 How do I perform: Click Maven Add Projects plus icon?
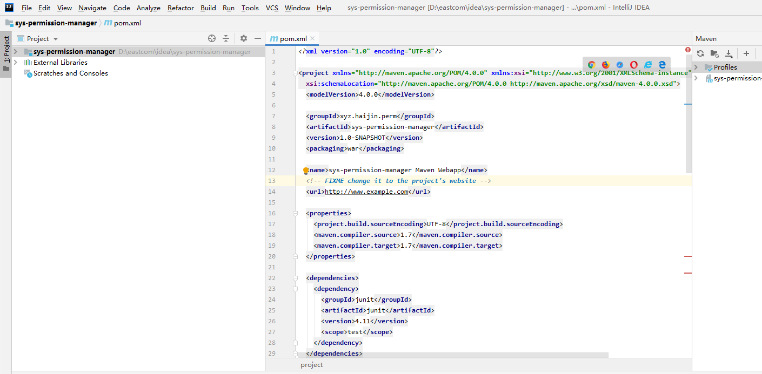click(746, 53)
